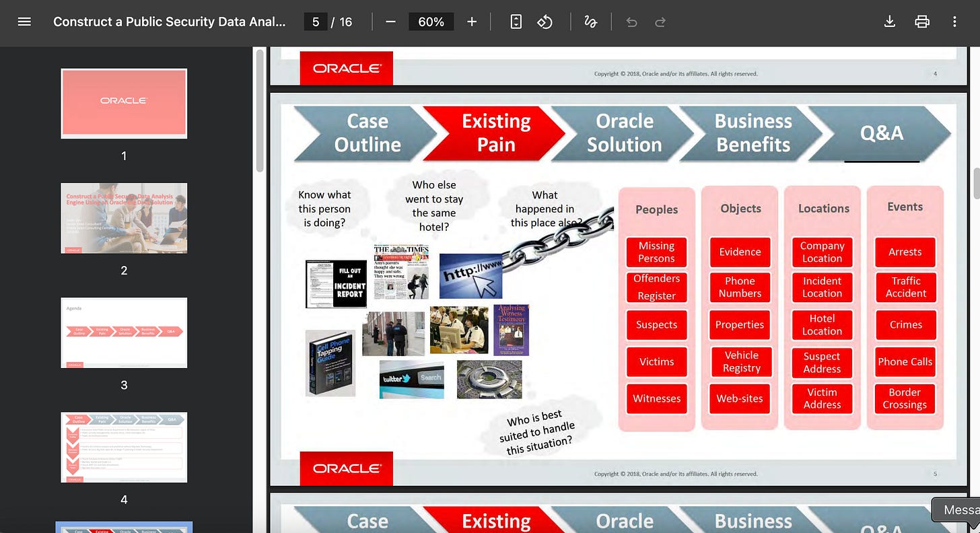Click the Locations column heading
This screenshot has height=533, width=980.
tap(824, 209)
